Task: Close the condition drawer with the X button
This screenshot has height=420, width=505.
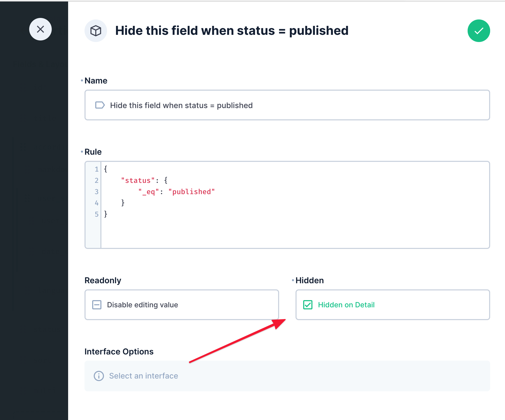Action: tap(40, 29)
